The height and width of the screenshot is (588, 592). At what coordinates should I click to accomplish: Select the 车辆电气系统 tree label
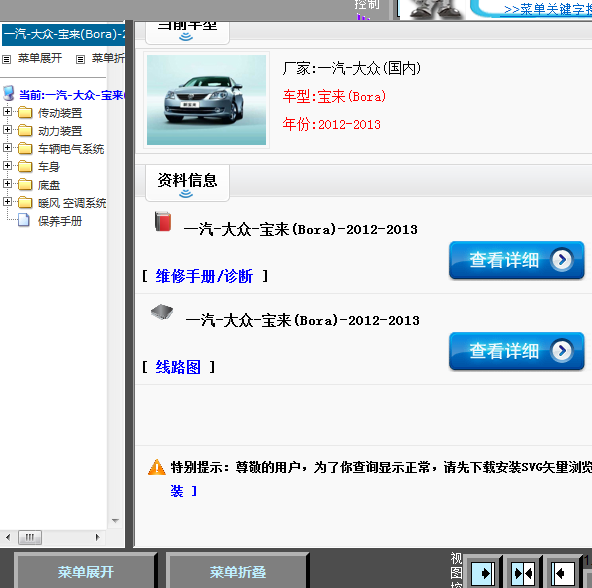click(71, 149)
